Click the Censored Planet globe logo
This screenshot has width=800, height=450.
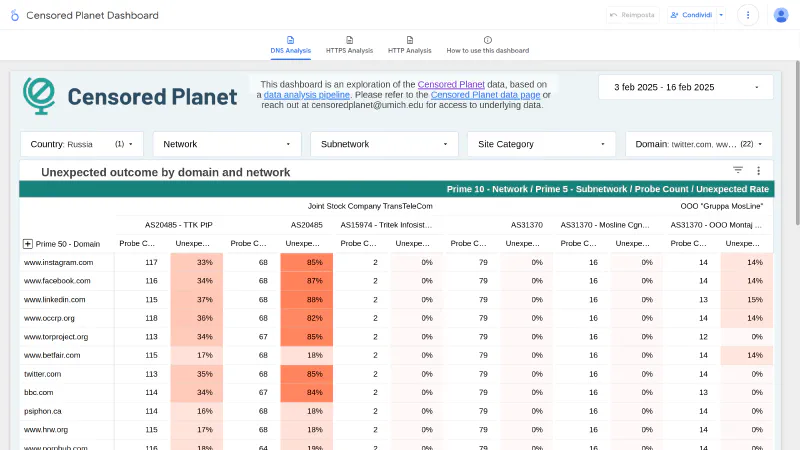click(x=42, y=96)
